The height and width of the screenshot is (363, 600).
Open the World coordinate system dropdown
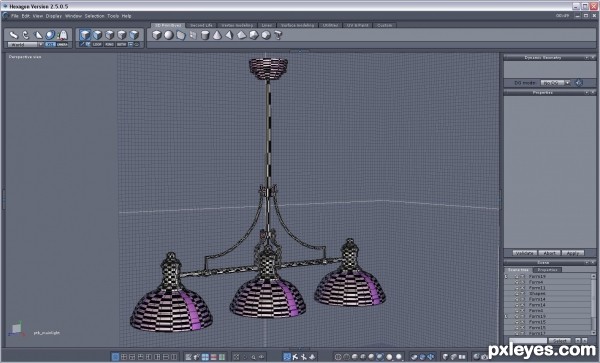point(25,44)
